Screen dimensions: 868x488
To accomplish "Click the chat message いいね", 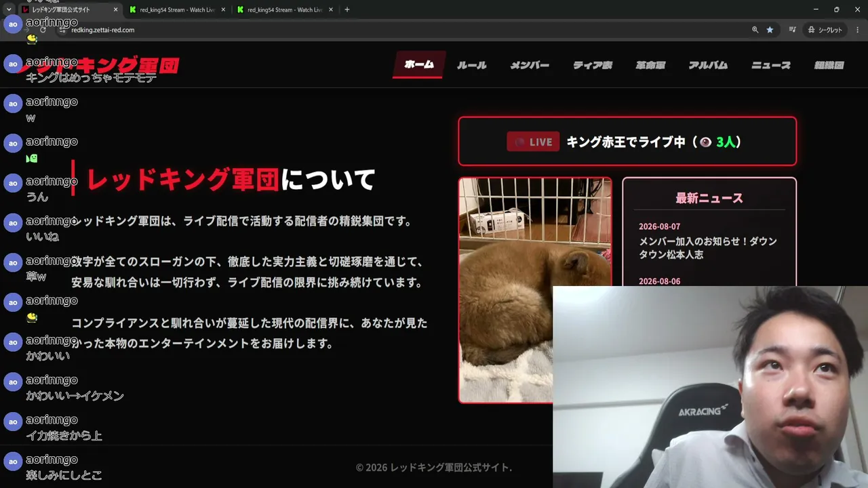I will [x=43, y=237].
